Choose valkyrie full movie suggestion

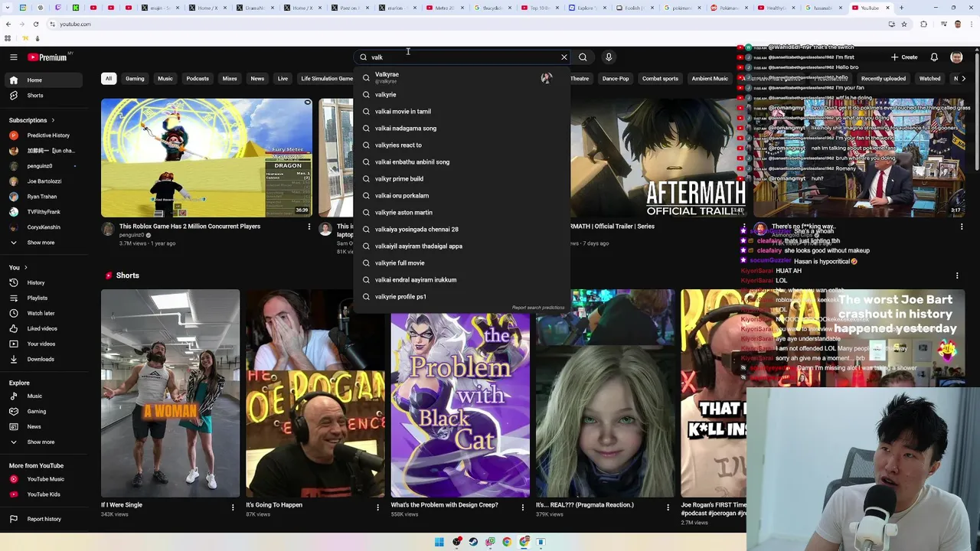462,263
